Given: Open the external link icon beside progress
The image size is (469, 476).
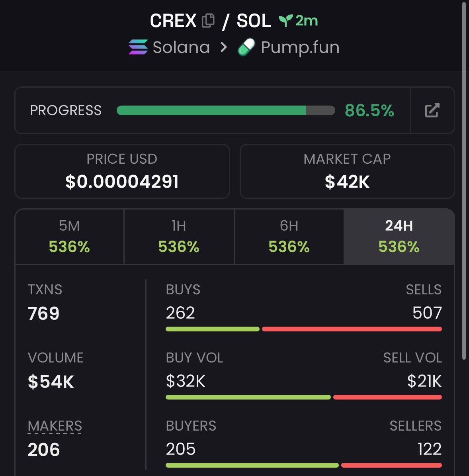Looking at the screenshot, I should click(432, 110).
